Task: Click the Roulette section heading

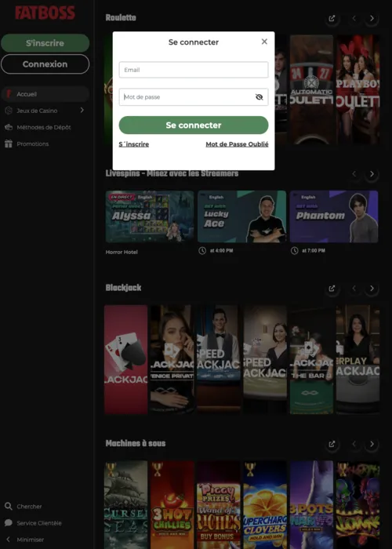Action: coord(121,17)
